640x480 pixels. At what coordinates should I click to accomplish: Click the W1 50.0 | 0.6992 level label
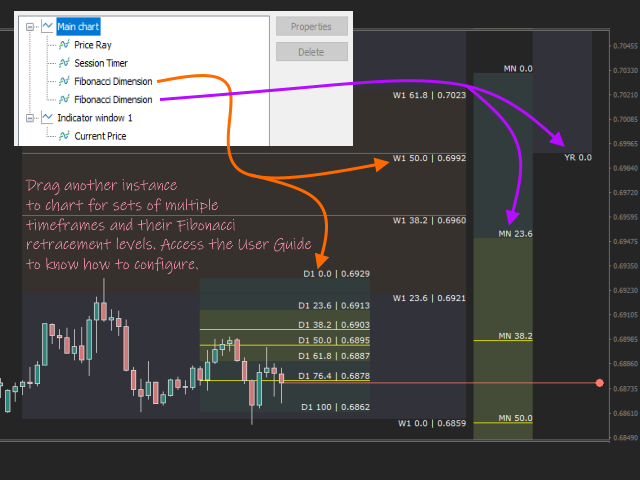click(429, 158)
